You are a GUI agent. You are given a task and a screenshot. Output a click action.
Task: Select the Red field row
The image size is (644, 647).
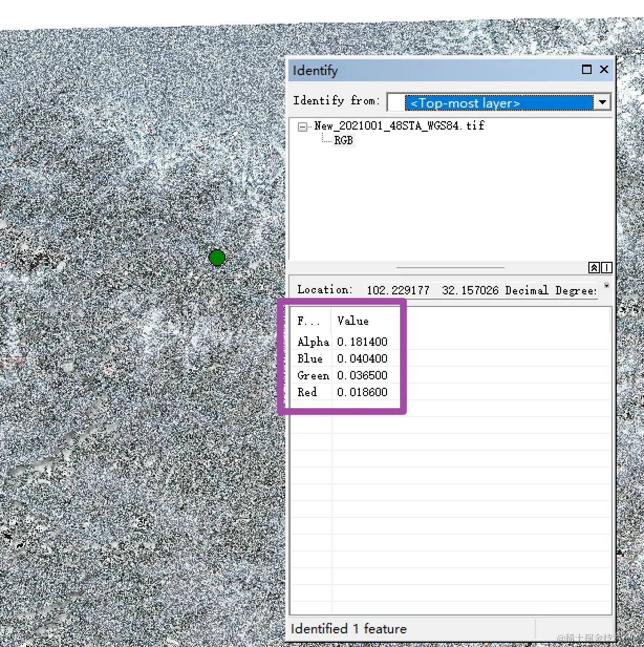point(307,392)
